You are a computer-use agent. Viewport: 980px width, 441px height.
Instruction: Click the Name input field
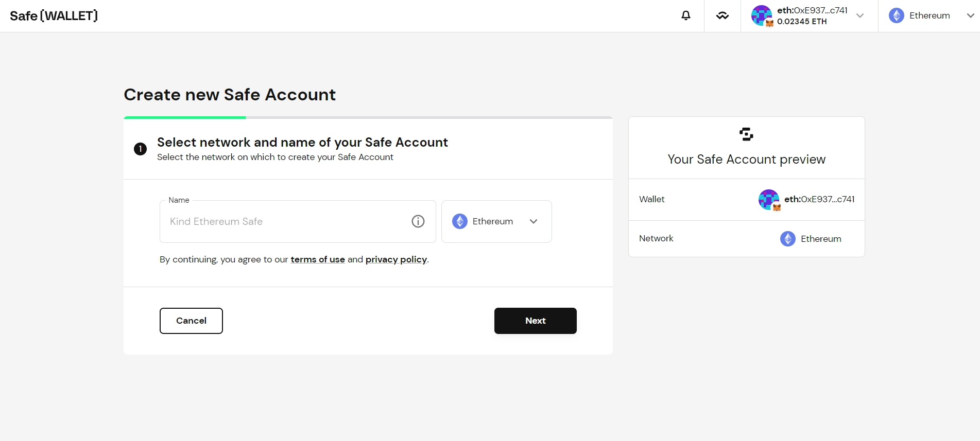[298, 221]
